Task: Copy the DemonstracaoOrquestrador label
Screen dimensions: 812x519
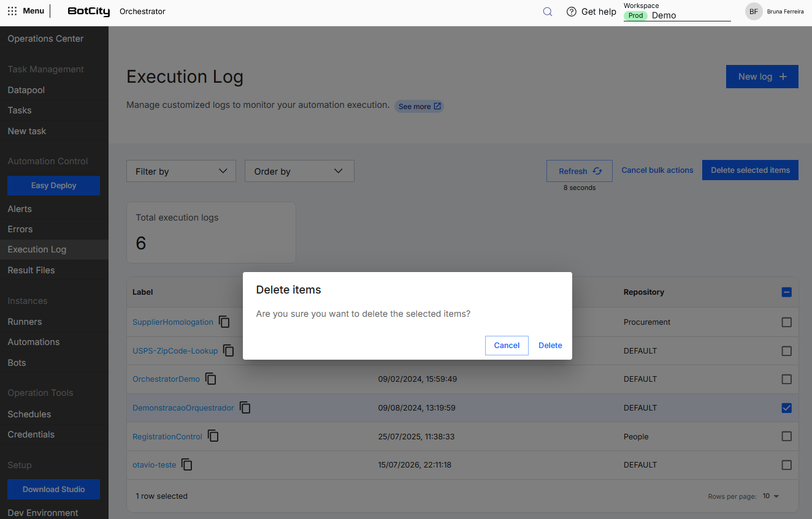Action: pyautogui.click(x=245, y=407)
